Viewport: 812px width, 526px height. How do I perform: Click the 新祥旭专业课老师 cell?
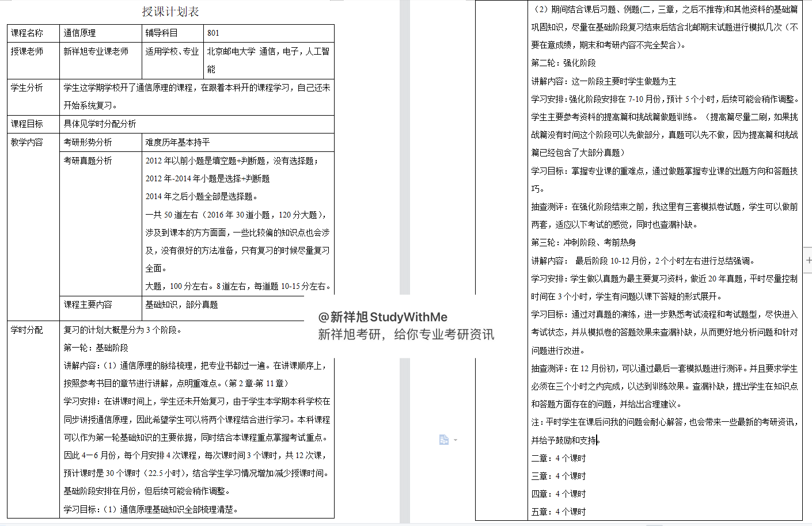point(101,60)
